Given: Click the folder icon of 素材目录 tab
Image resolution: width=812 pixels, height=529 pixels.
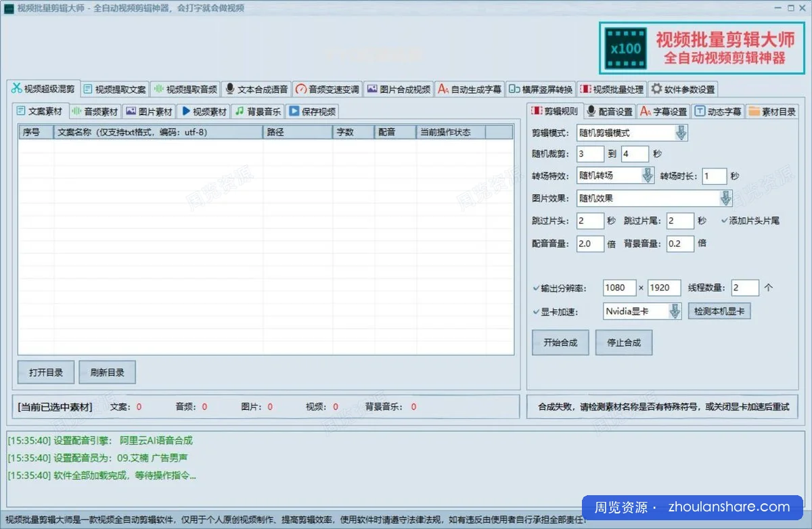Looking at the screenshot, I should pos(754,112).
